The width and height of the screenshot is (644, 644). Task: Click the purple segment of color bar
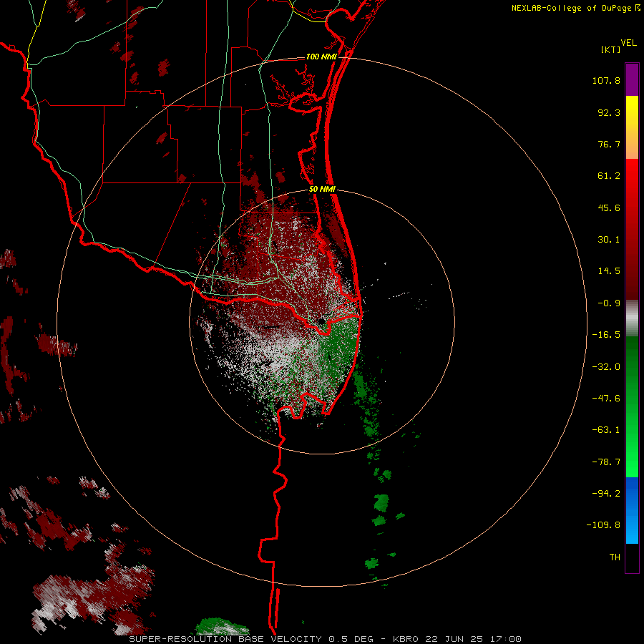coord(632,79)
